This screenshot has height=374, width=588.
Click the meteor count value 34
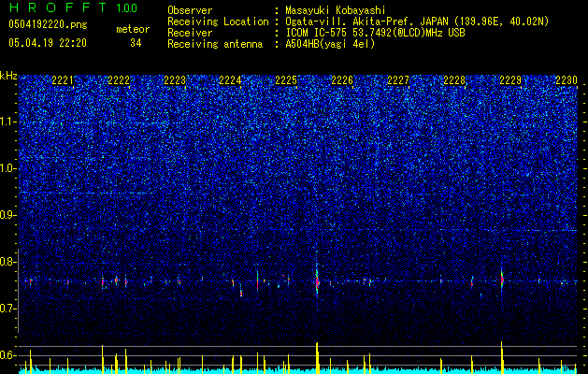(x=136, y=43)
